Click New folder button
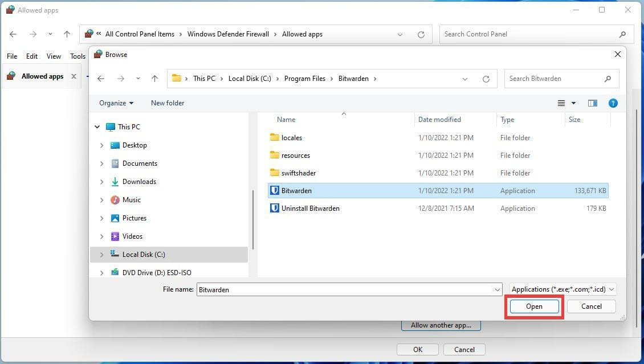This screenshot has height=364, width=644. click(168, 103)
